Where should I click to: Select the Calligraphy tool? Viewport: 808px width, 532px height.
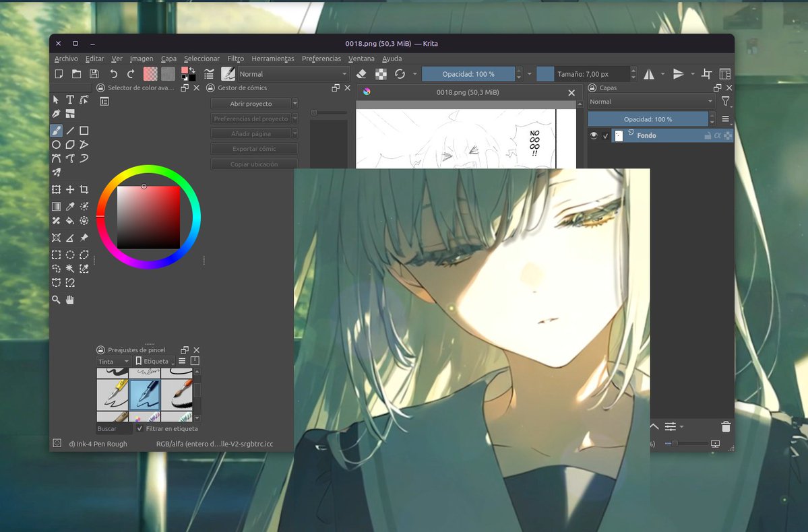[56, 113]
